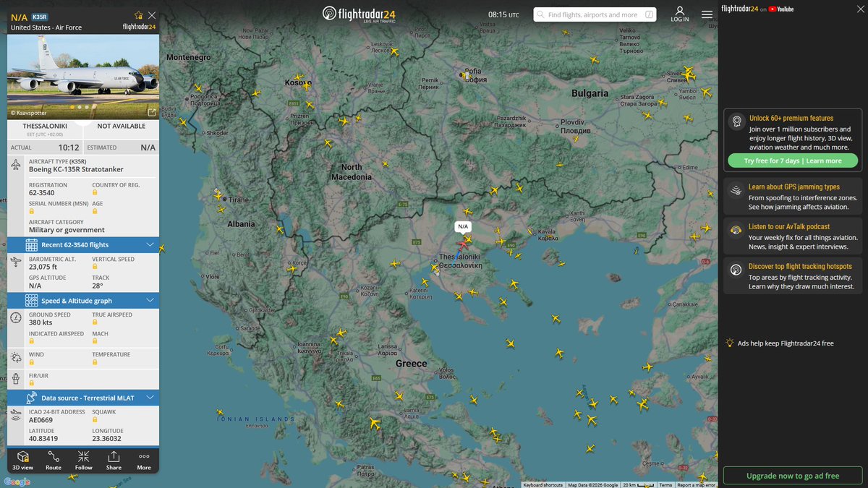The width and height of the screenshot is (868, 488).
Task: Click Try free for 7 days button
Action: (793, 160)
